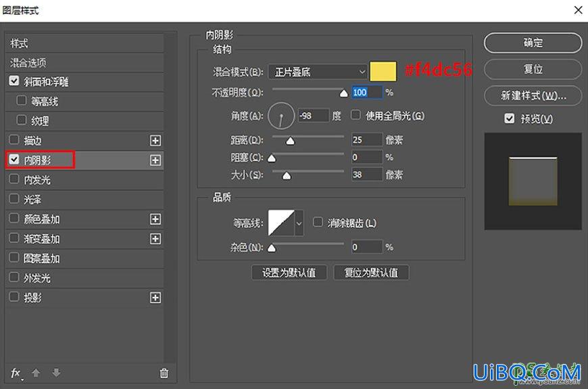Uncheck 斜面和浮雕 checkbox
The image size is (588, 389).
(14, 81)
